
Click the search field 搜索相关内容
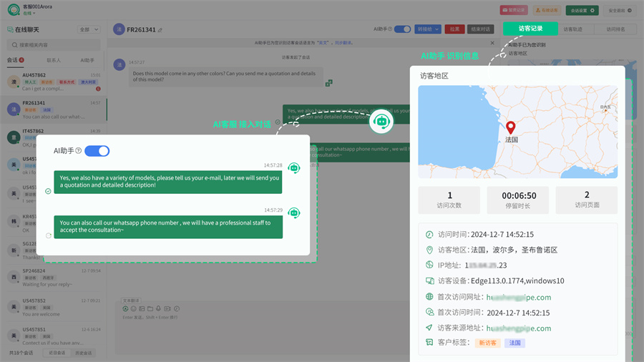pyautogui.click(x=54, y=44)
